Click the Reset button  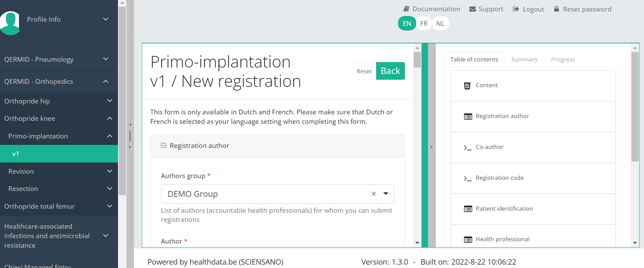pos(364,71)
